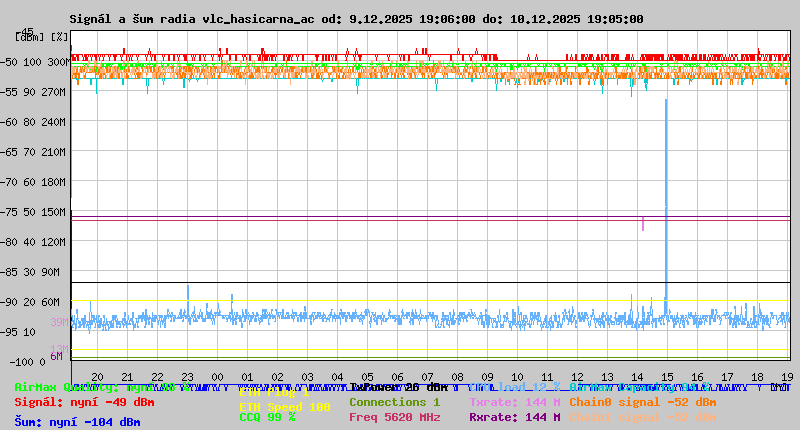Click the 'Freq 5620 MHz' legend entry
The image size is (800, 430).
click(x=394, y=417)
